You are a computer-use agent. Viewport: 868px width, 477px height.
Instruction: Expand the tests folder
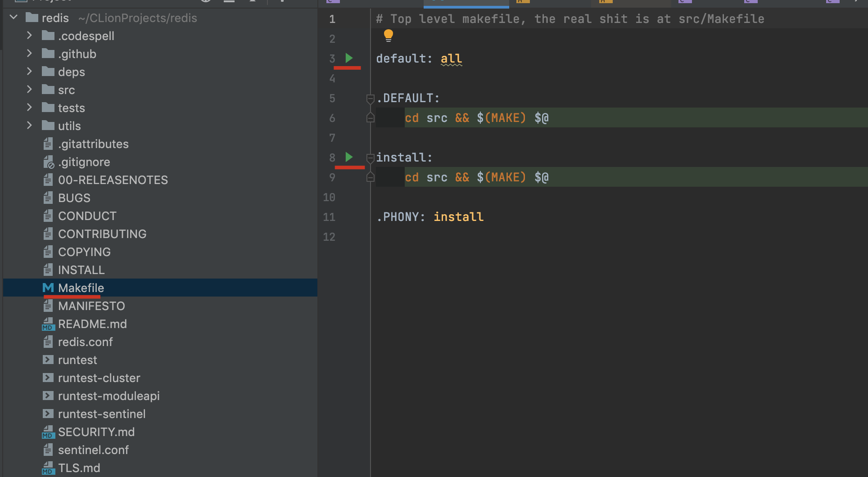[29, 108]
